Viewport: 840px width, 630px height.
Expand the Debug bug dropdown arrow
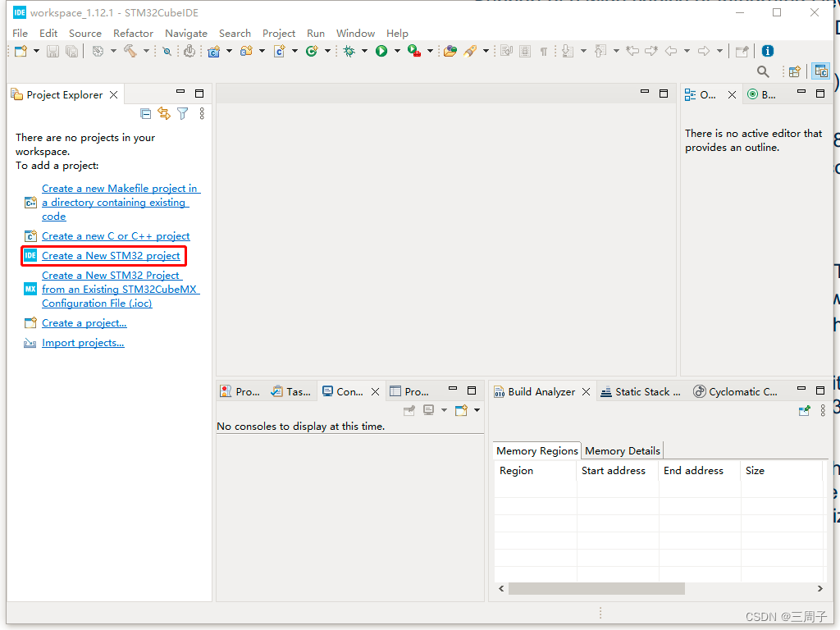coord(365,52)
